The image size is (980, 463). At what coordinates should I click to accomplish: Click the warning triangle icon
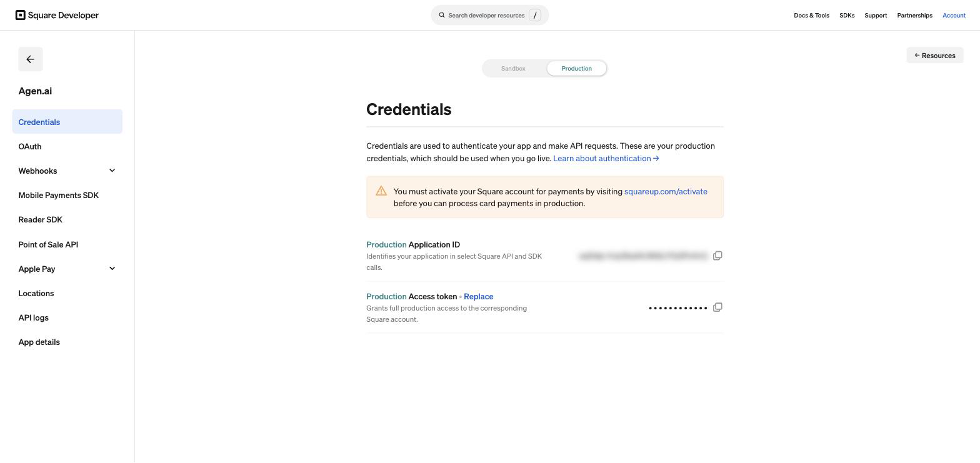(x=381, y=191)
